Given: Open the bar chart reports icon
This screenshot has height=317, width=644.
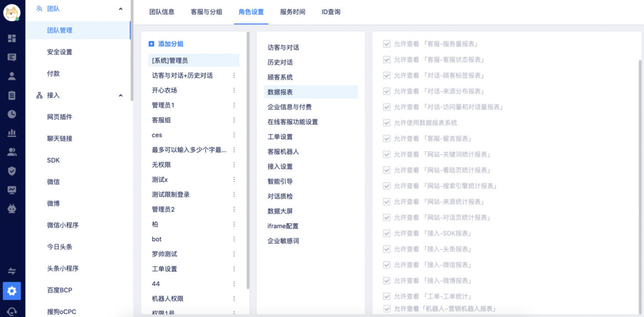Looking at the screenshot, I should tap(12, 133).
